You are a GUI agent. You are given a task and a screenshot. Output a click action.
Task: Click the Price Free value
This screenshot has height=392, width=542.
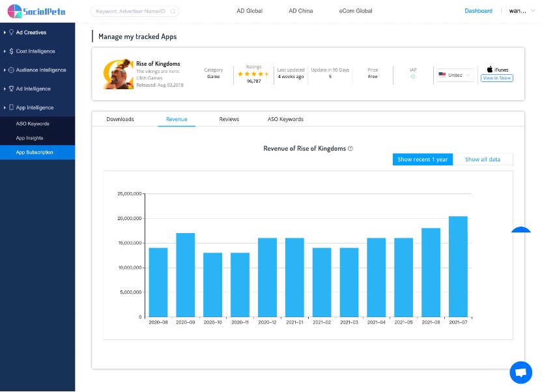tap(373, 77)
